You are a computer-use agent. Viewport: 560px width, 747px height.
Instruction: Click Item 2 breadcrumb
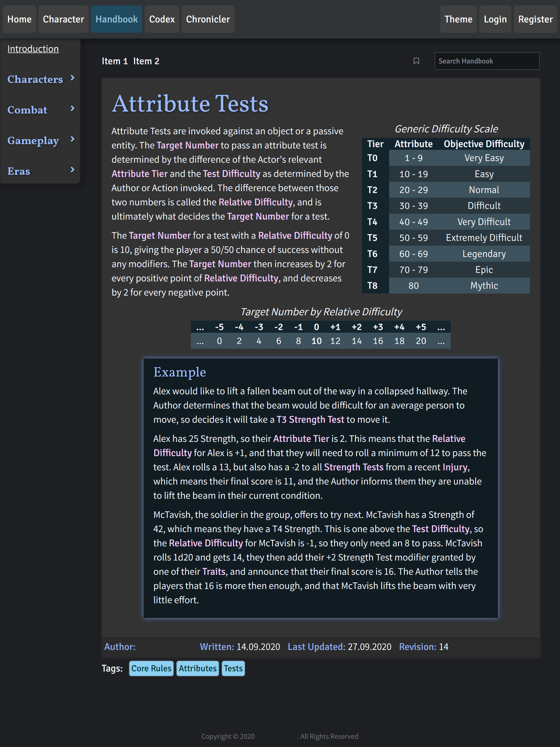(146, 61)
